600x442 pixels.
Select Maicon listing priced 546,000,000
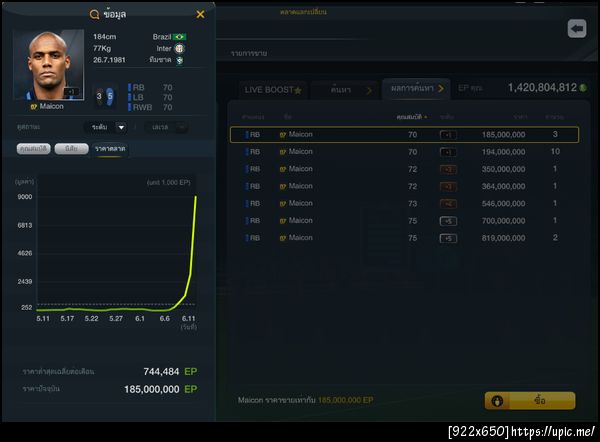[404, 204]
